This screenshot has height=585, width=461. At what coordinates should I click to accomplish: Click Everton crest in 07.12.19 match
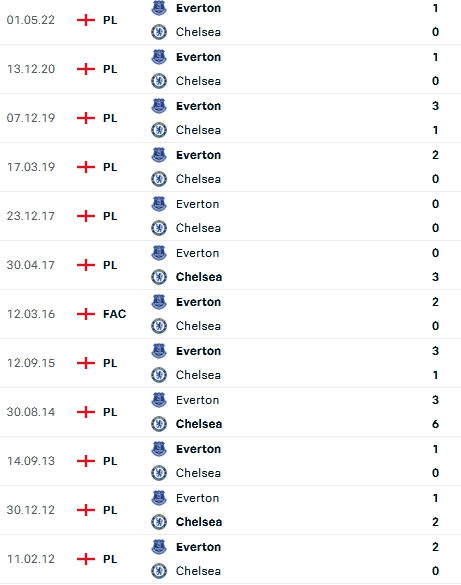coord(159,106)
